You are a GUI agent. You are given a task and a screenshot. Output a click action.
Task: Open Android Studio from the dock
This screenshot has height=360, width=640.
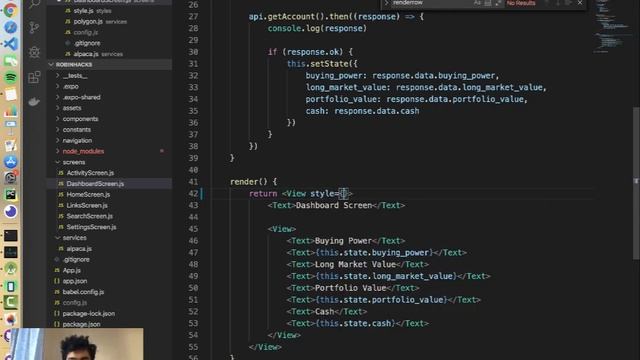click(11, 269)
